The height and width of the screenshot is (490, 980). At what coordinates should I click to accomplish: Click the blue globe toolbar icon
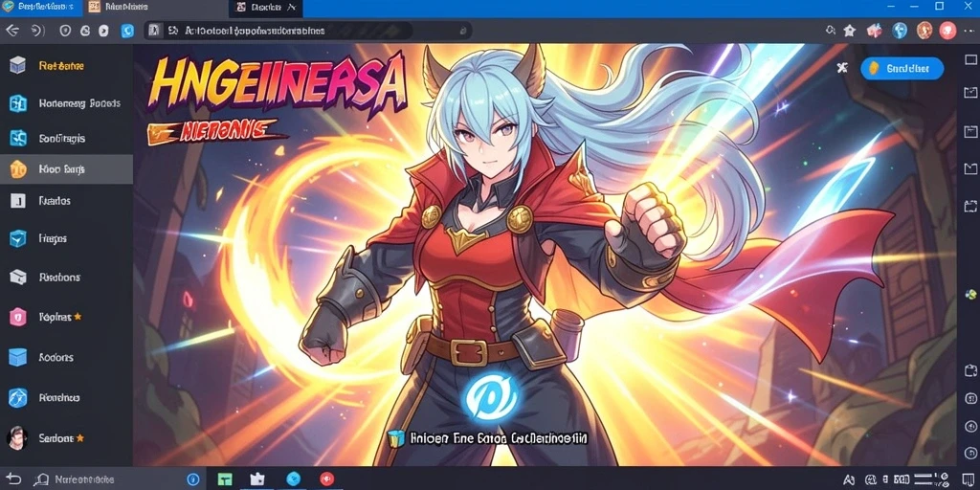click(x=900, y=30)
